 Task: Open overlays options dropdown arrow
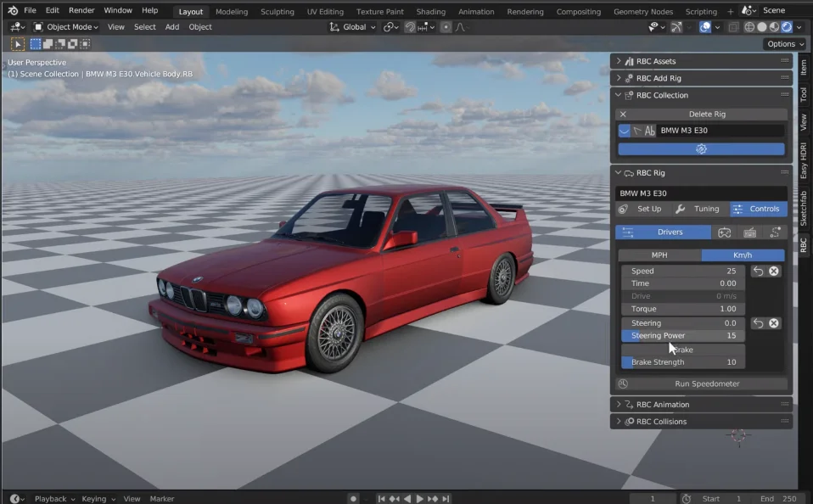(718, 27)
